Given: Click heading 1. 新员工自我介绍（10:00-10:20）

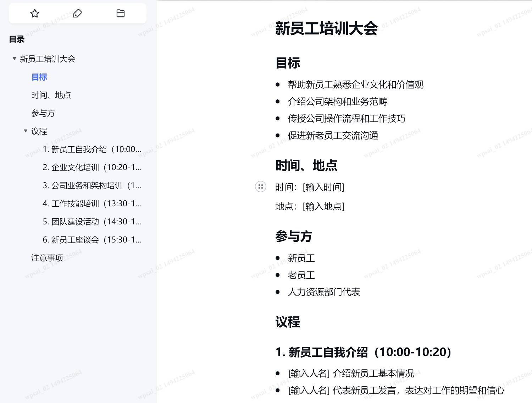Looking at the screenshot, I should (364, 352).
